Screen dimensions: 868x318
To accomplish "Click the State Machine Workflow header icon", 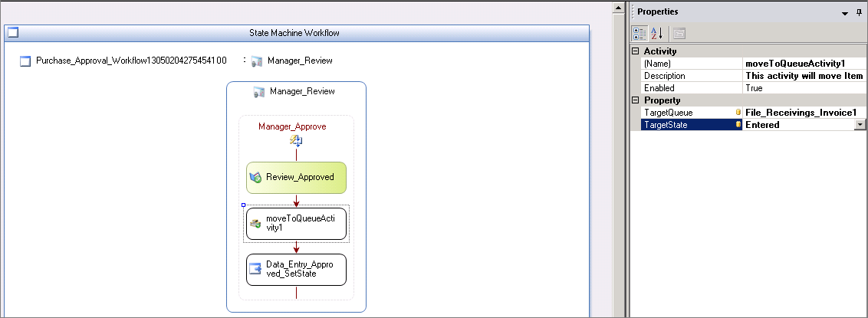I will point(13,33).
